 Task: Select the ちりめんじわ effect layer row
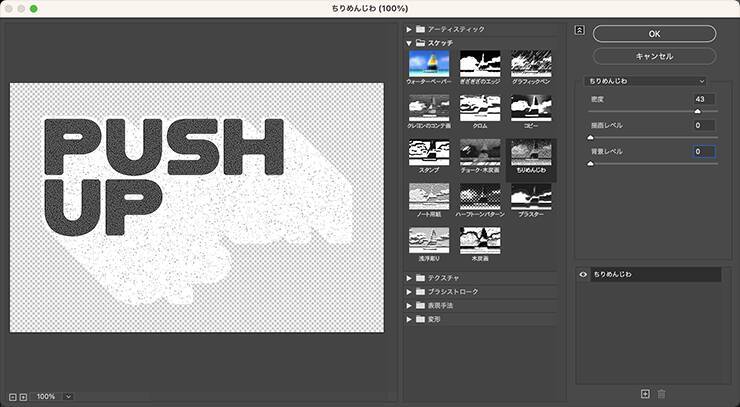(x=655, y=274)
